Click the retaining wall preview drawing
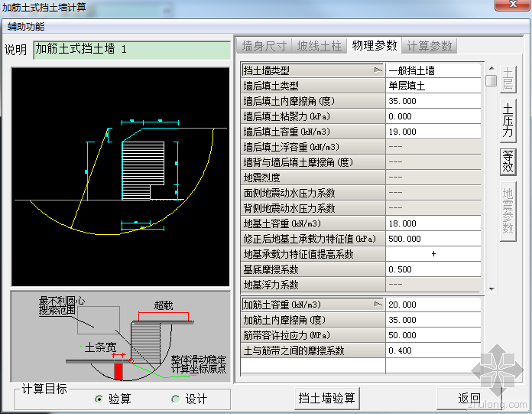The width and height of the screenshot is (532, 414). click(x=121, y=174)
